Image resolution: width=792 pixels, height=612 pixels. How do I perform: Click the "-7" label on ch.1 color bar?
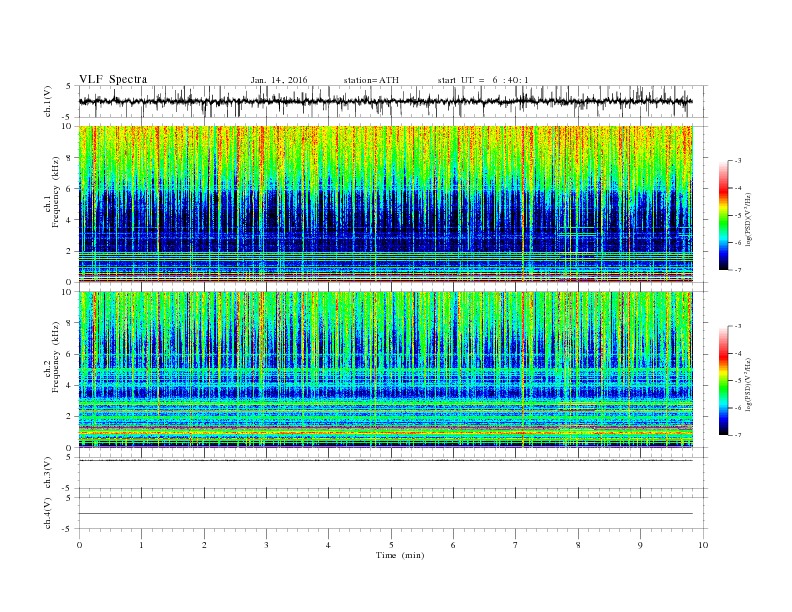pos(738,270)
